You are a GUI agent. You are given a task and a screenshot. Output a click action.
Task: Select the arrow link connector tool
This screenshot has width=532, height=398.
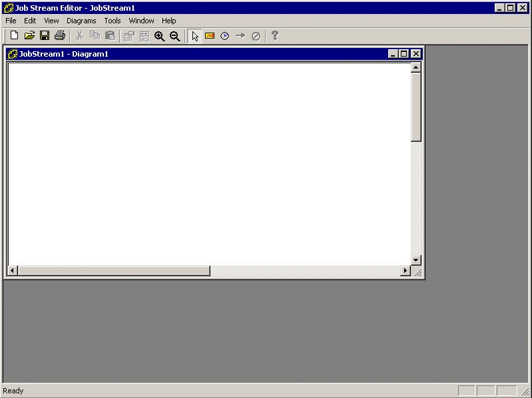tap(240, 36)
